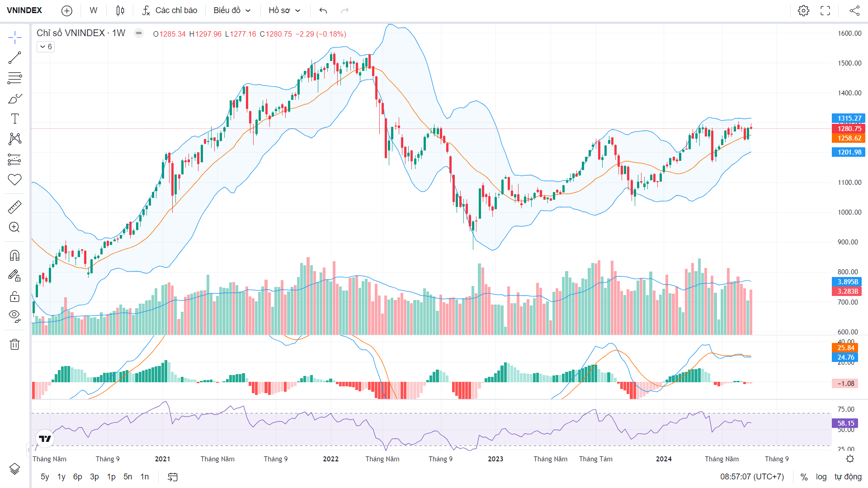Expand the Biểu đồ dropdown
Viewport: 868px width, 488px height.
coord(232,10)
